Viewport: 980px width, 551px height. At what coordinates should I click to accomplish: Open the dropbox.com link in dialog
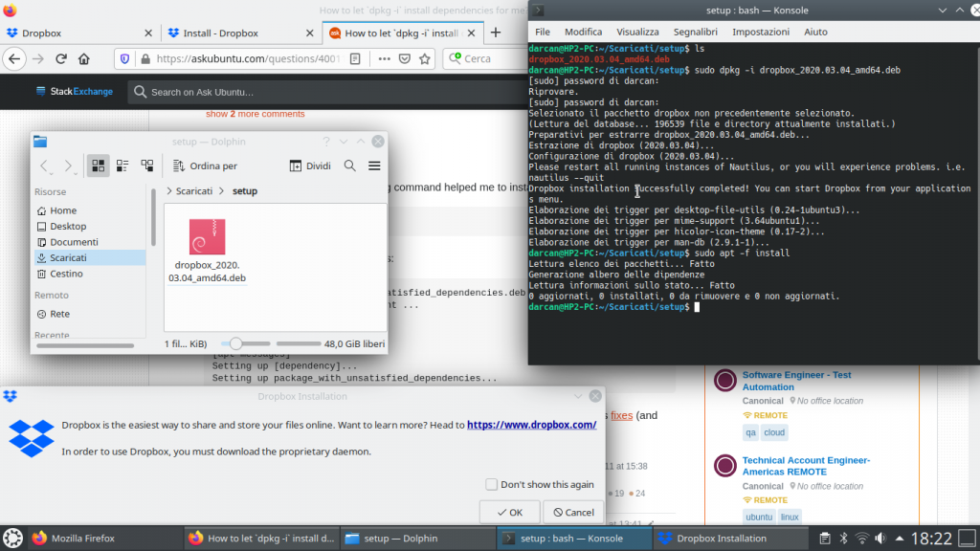531,425
